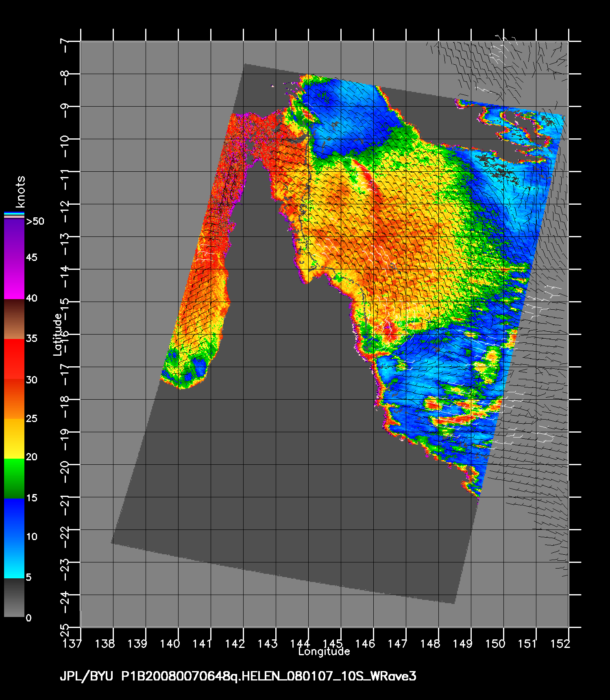Select the orange 25–30 knots color bar segment

pos(14,399)
